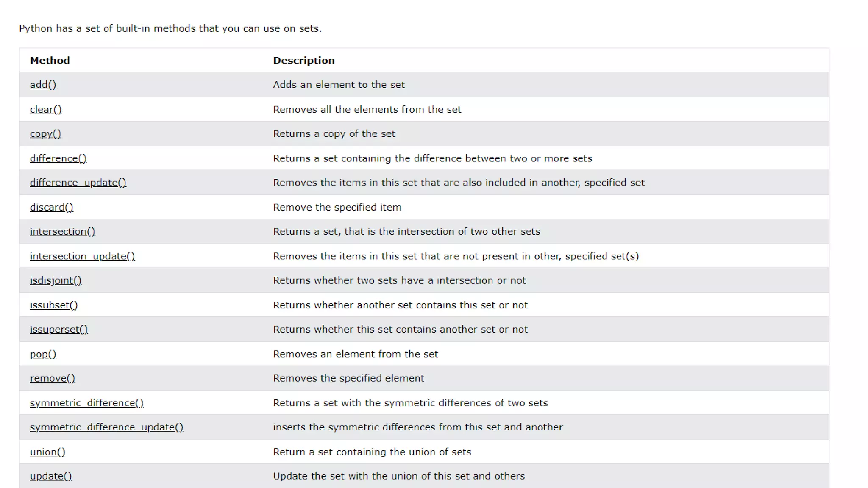Follow the copy() method link
The image size is (868, 488).
pyautogui.click(x=45, y=134)
